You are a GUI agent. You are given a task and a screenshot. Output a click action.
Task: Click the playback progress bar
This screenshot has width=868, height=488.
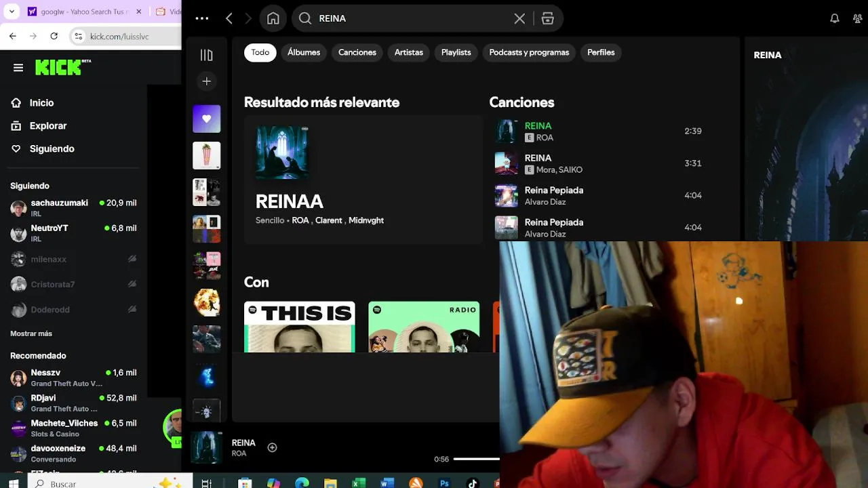click(x=476, y=459)
